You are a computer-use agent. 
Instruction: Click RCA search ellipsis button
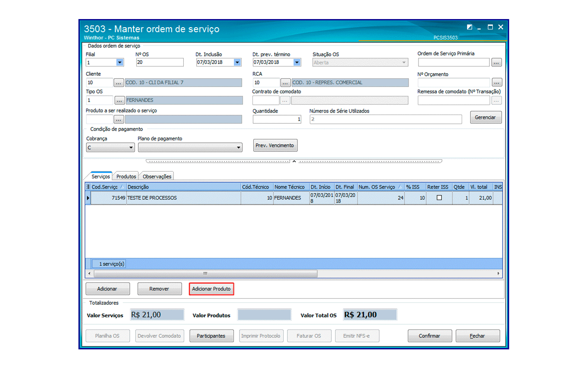285,83
